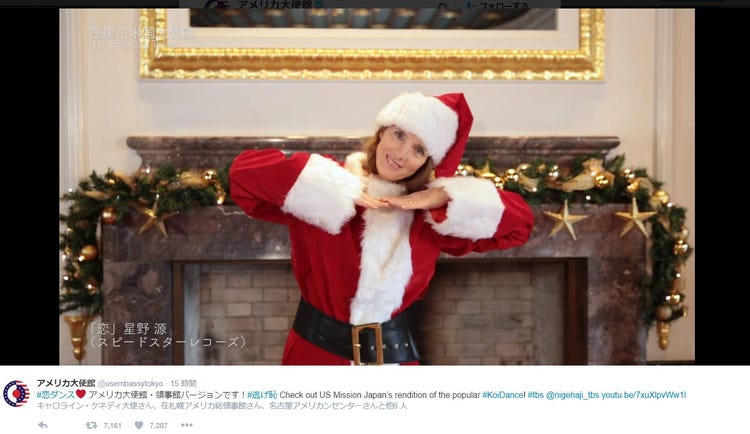Click the retweet icon
The width and height of the screenshot is (750, 434).
(x=91, y=425)
